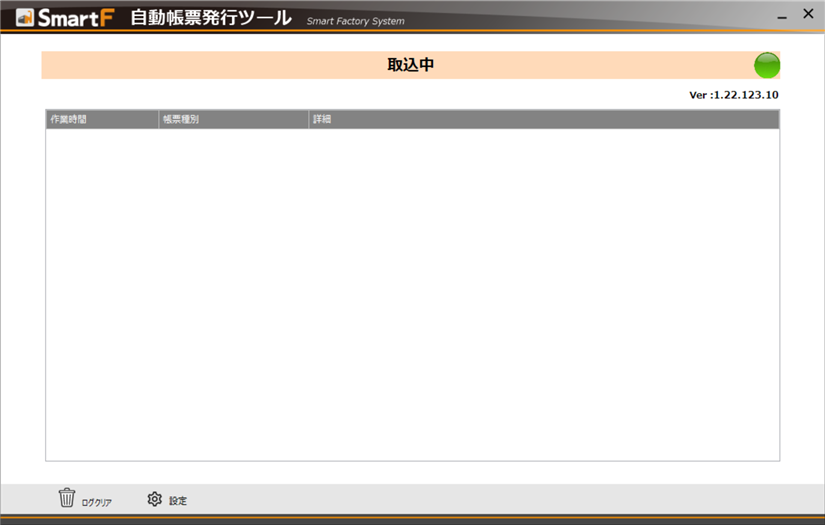825x525 pixels.
Task: Click the empty gray bottom toolbar area
Action: (x=500, y=499)
